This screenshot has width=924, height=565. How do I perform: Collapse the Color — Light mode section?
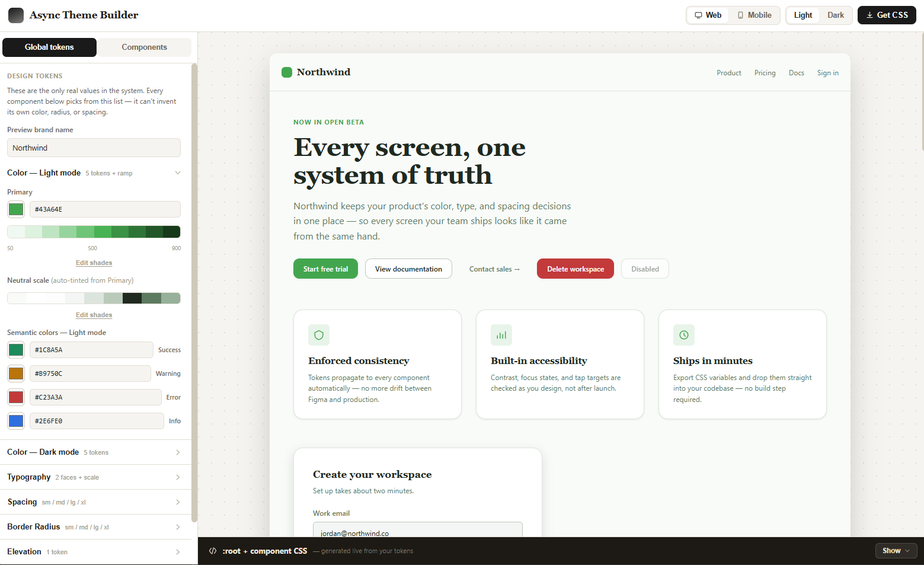94,173
